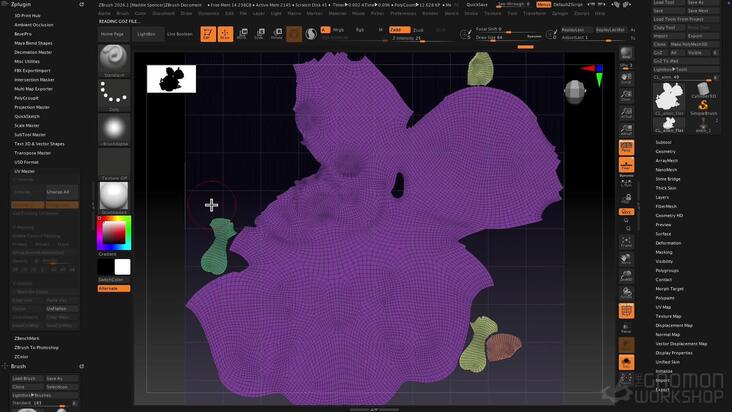This screenshot has width=732, height=412.
Task: Open the Standard brush thumbnail
Action: pyautogui.click(x=114, y=61)
